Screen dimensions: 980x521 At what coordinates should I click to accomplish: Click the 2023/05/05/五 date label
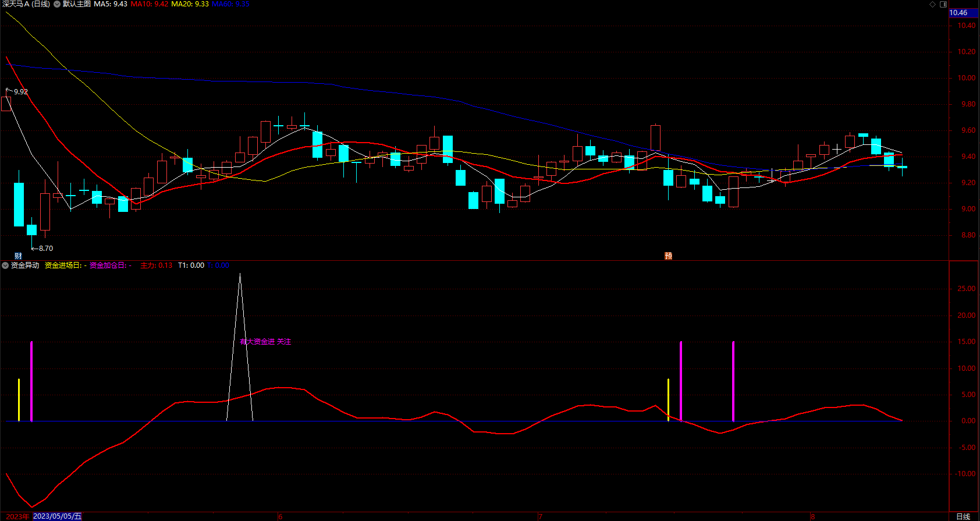pos(58,516)
